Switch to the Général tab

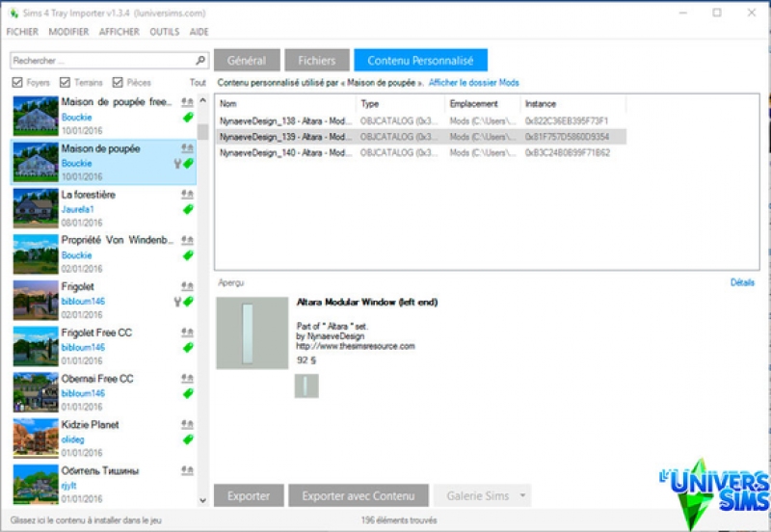pos(247,60)
